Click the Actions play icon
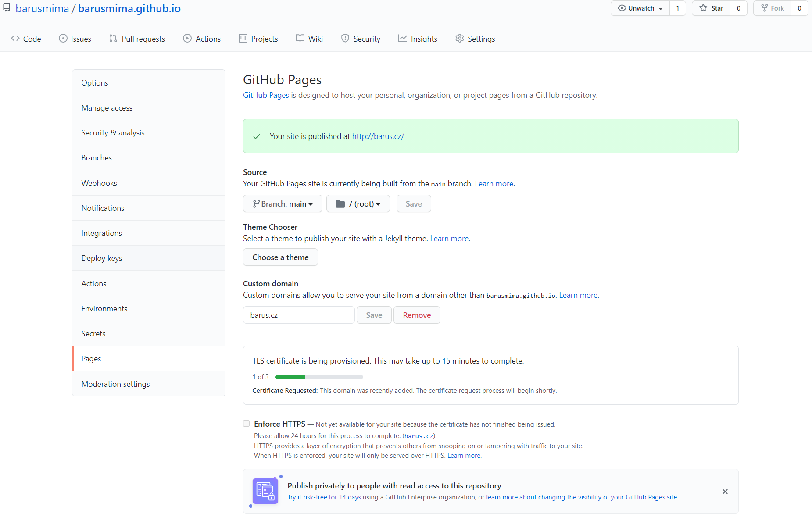 pyautogui.click(x=187, y=39)
